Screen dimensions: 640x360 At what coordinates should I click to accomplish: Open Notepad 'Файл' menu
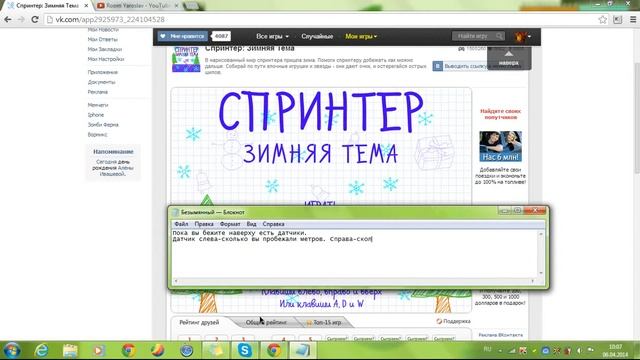[181, 224]
